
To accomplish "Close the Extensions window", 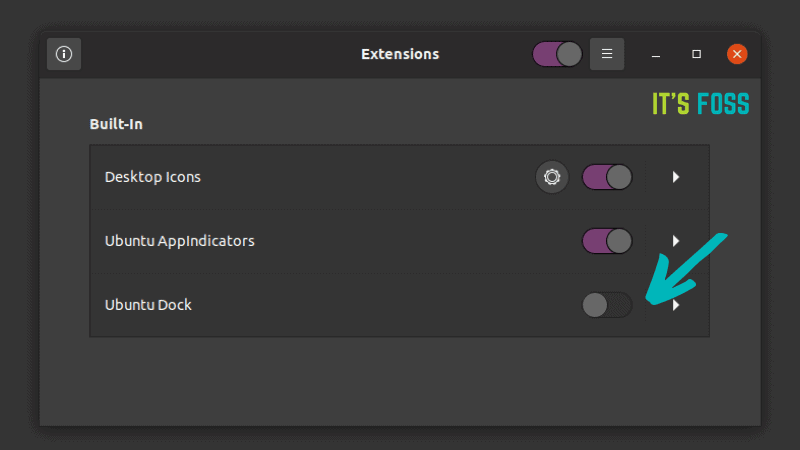I will point(737,54).
